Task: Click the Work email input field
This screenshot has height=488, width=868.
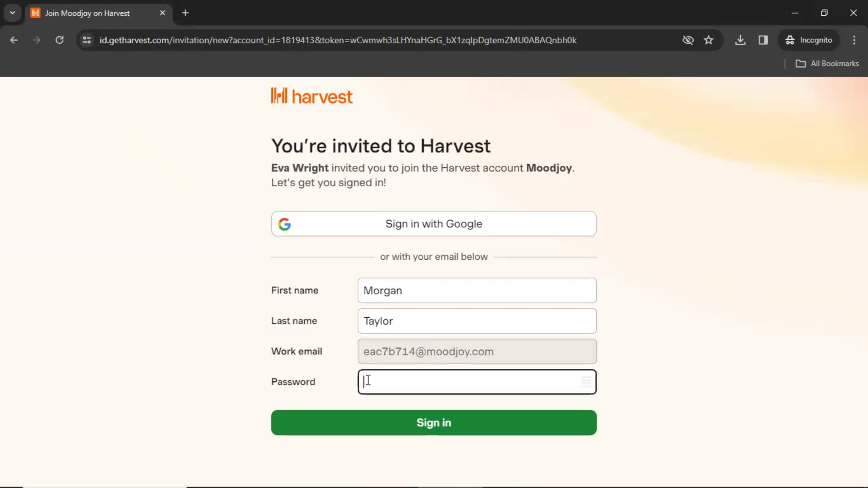Action: coord(477,351)
